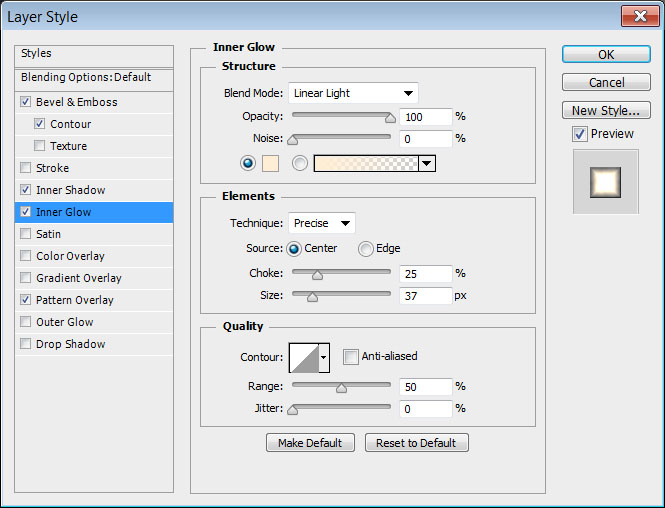This screenshot has width=665, height=508.
Task: Click the Opacity slider track
Action: tap(340, 117)
